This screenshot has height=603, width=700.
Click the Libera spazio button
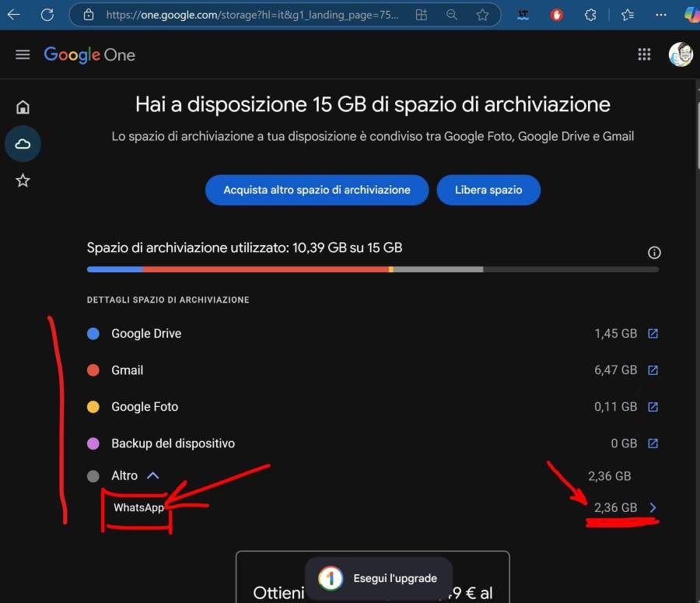click(x=488, y=190)
